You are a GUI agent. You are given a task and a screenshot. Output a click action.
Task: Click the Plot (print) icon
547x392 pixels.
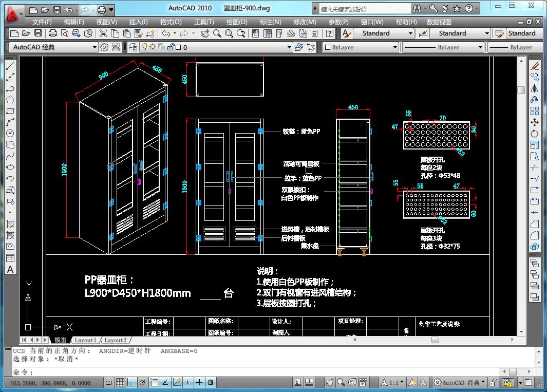click(53, 33)
